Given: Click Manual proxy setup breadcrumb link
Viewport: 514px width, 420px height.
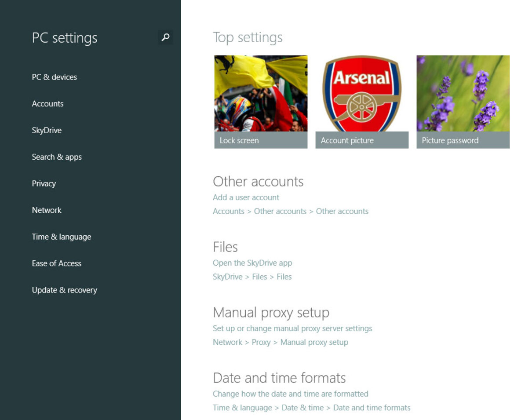Looking at the screenshot, I should click(x=314, y=342).
